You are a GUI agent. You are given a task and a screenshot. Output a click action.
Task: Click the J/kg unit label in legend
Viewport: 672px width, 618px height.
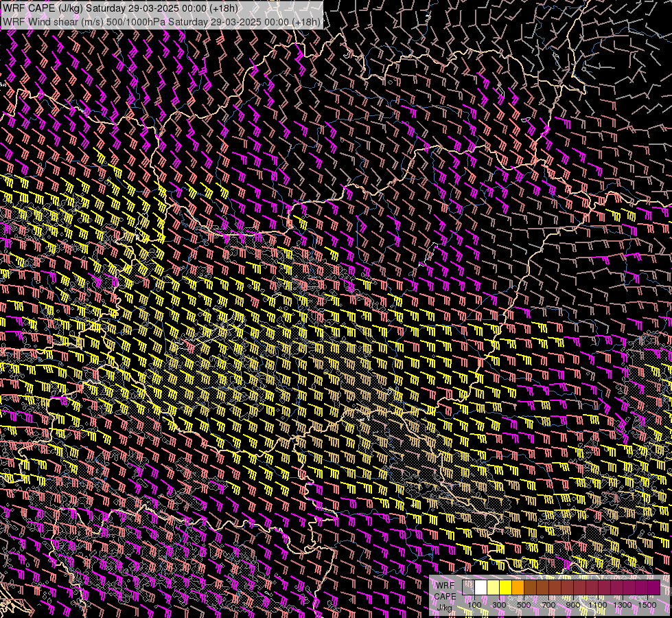(444, 608)
